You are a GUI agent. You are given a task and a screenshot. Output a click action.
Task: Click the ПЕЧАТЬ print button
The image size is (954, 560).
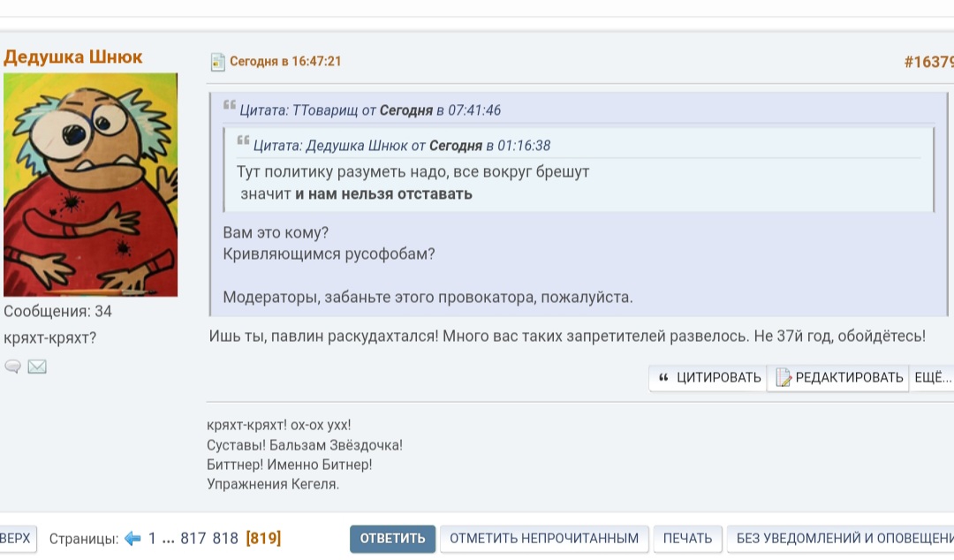[687, 538]
